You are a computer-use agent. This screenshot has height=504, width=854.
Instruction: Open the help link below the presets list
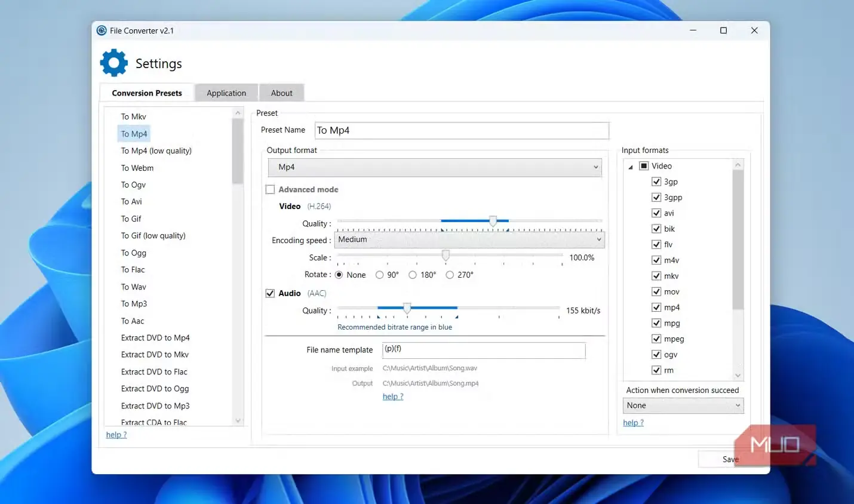[116, 435]
